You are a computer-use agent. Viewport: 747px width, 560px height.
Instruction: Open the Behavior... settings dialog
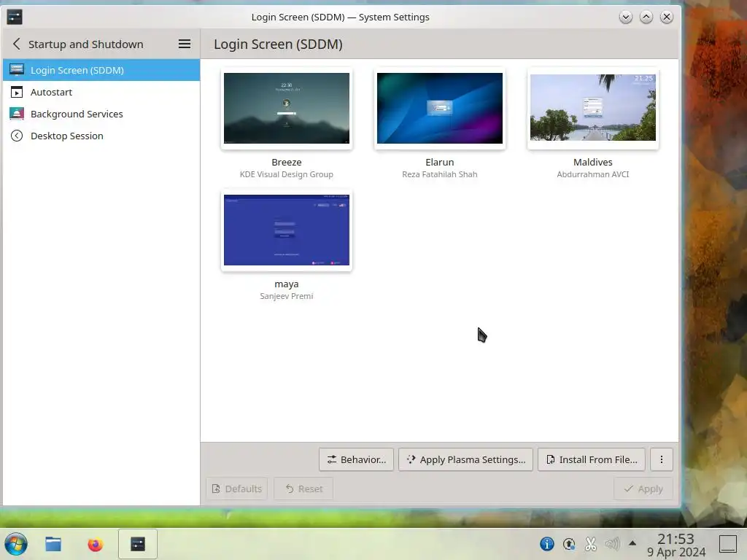(356, 459)
